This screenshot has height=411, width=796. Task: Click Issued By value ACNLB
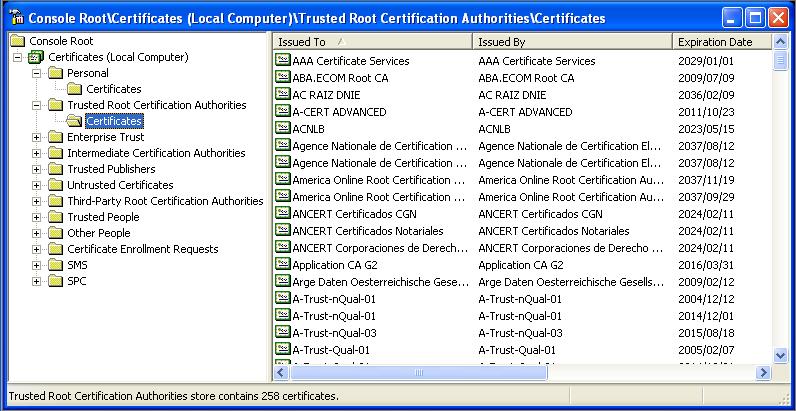(494, 129)
